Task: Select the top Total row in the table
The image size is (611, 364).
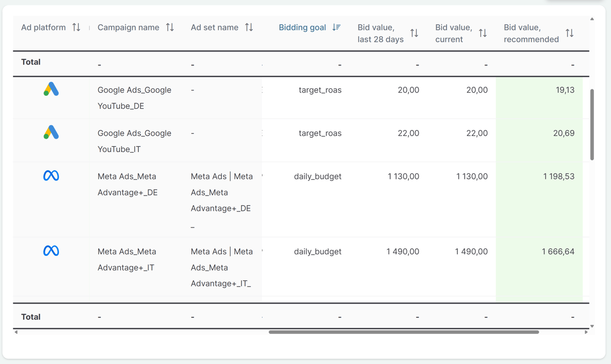Action: click(31, 62)
